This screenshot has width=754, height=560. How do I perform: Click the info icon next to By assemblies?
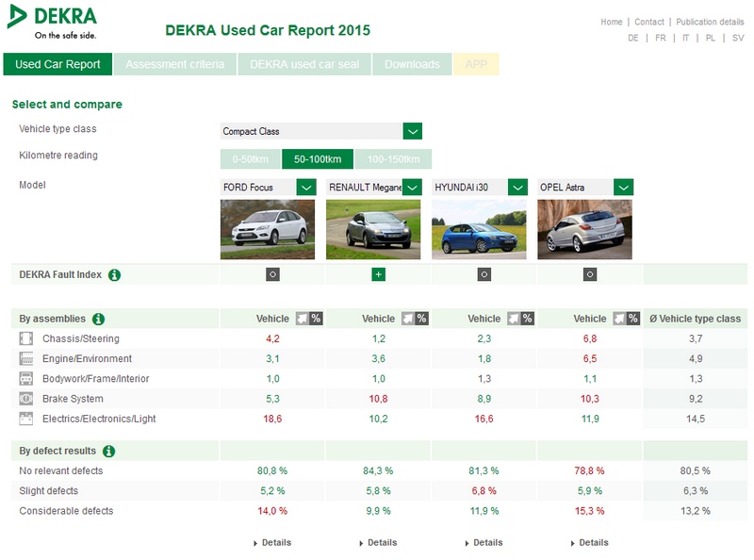pyautogui.click(x=98, y=319)
